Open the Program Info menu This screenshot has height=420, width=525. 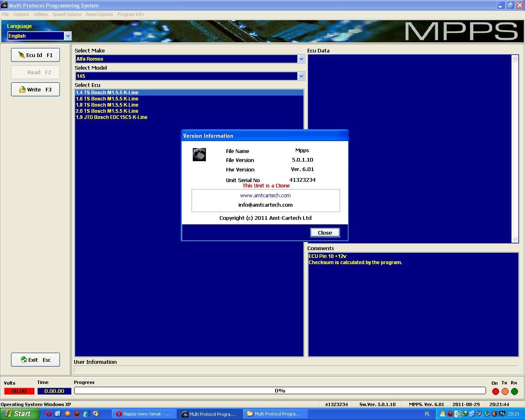(131, 14)
